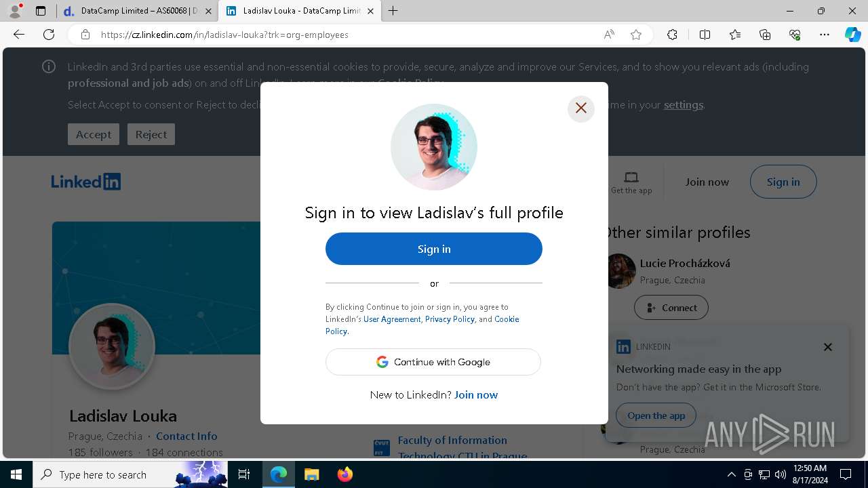Open Edge Settings and more menu
Screen dimensions: 868x488
coord(825,35)
